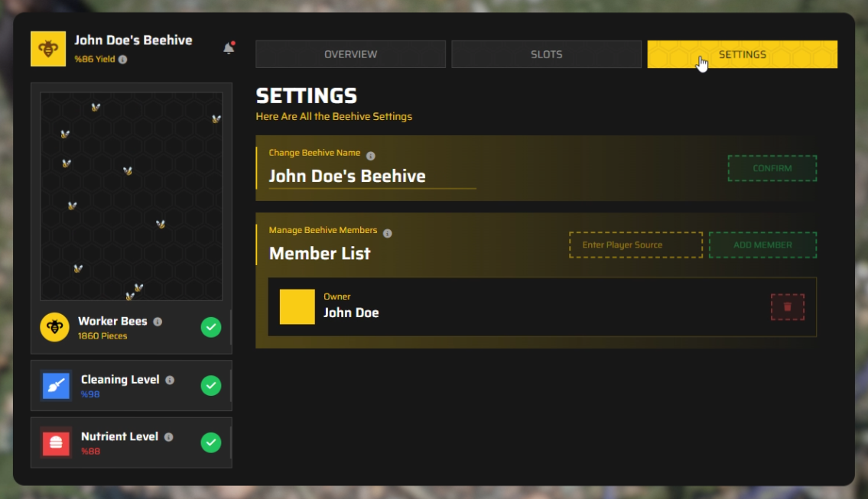Click the beehive logo icon

(x=47, y=48)
